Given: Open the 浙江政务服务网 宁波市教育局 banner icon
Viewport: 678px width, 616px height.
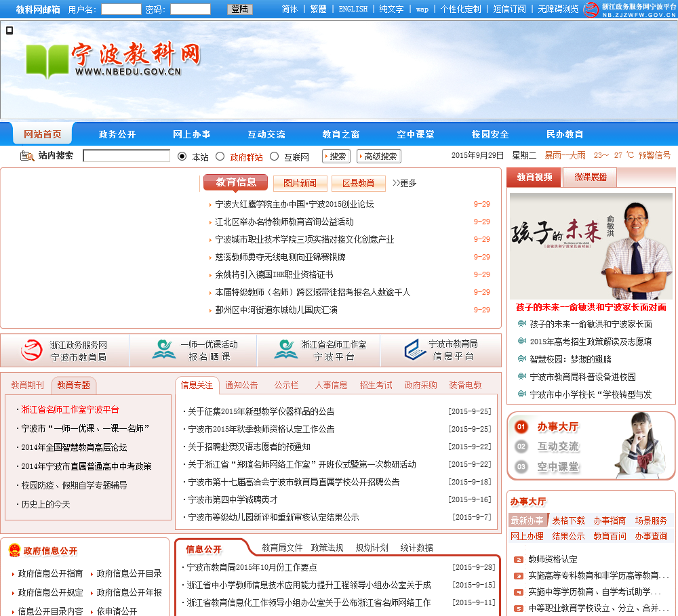Looking at the screenshot, I should click(x=32, y=350).
